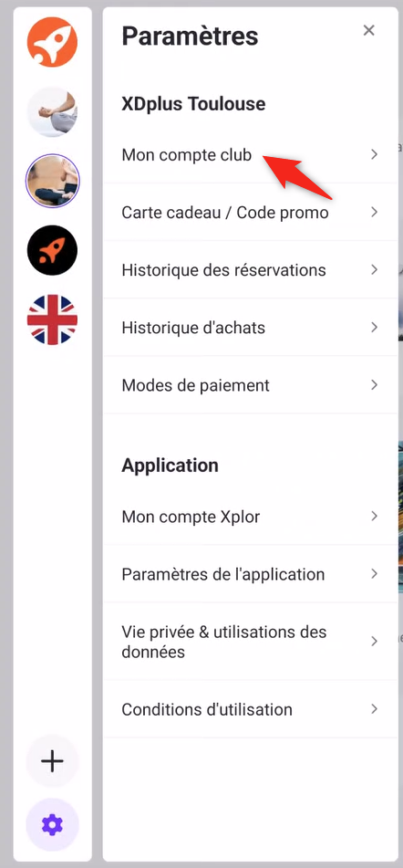Open the orange rocket club icon

(x=53, y=42)
